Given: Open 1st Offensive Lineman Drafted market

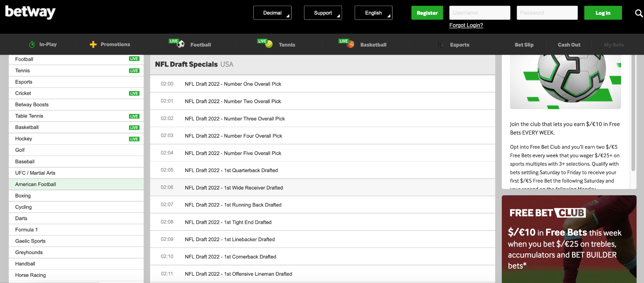Looking at the screenshot, I should tap(322, 274).
